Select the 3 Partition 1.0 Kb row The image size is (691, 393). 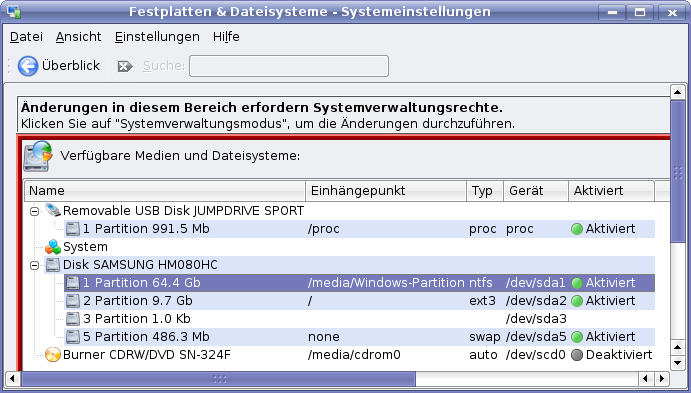pos(360,319)
